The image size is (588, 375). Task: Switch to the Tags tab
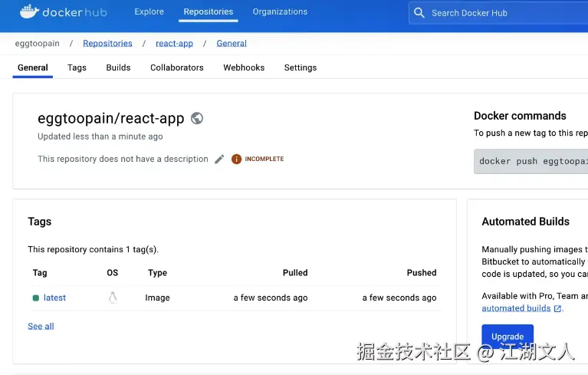pyautogui.click(x=77, y=67)
